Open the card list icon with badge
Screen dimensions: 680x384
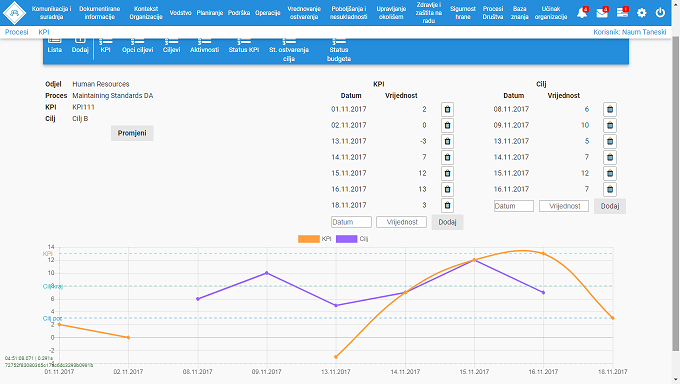[622, 13]
